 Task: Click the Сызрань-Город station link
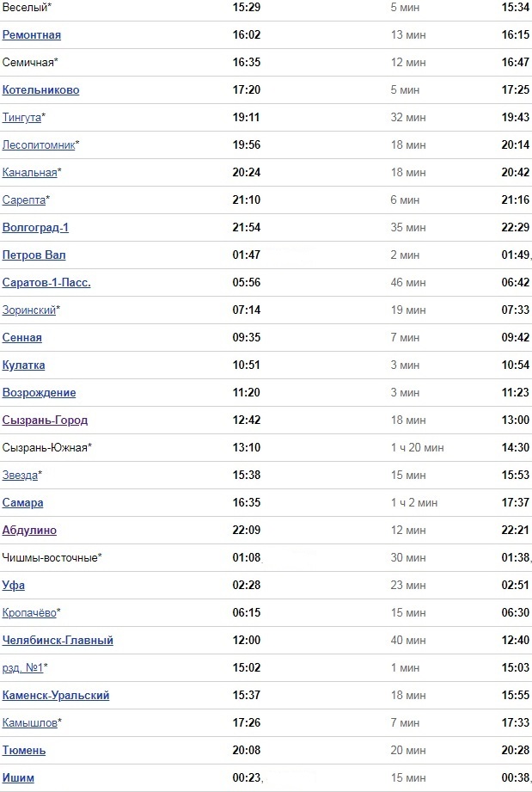coord(46,421)
